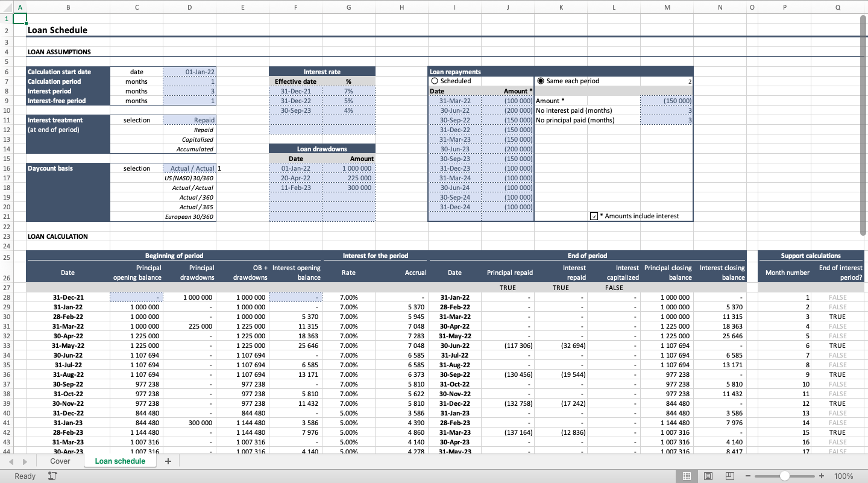Screen dimensions: 868x483
Task: Click the LOAN ASSUMPTIONS heading
Action: coord(59,52)
